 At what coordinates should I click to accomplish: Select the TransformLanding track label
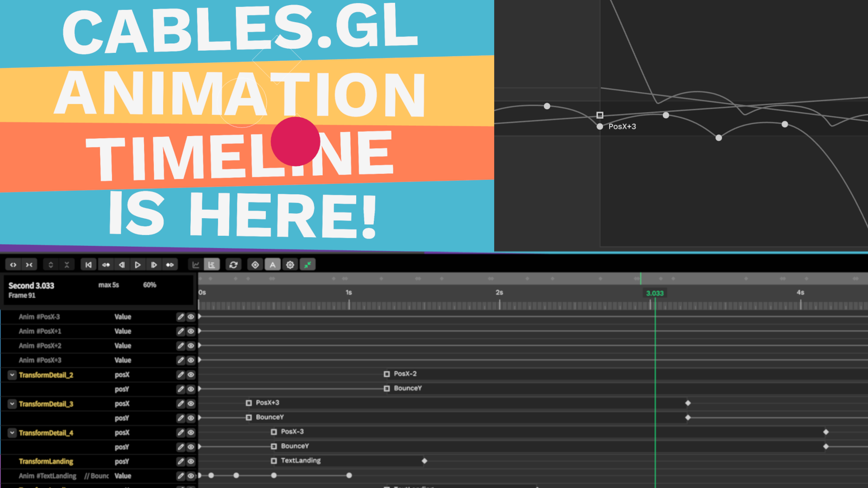point(45,461)
